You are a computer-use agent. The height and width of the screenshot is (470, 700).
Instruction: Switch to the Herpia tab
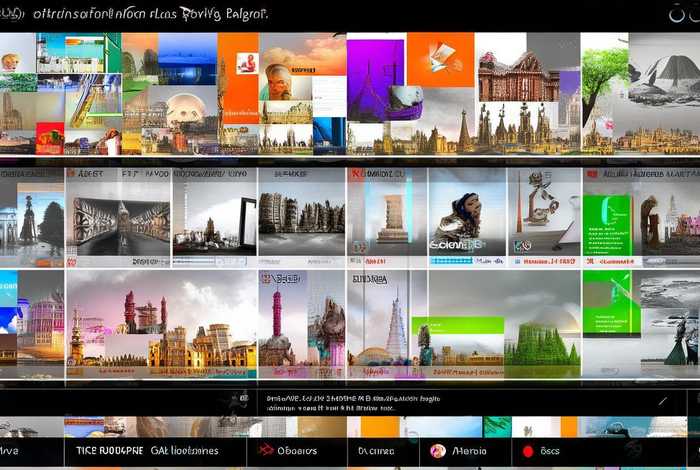(x=465, y=451)
